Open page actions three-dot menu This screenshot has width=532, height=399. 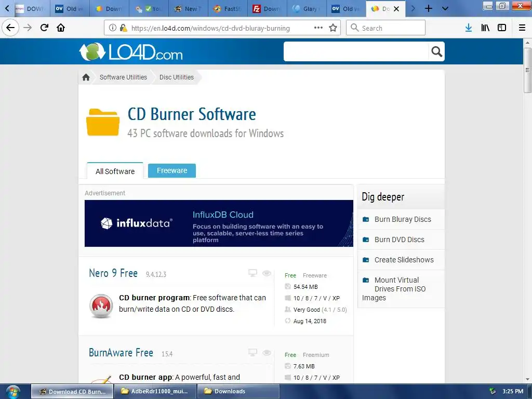(x=318, y=28)
